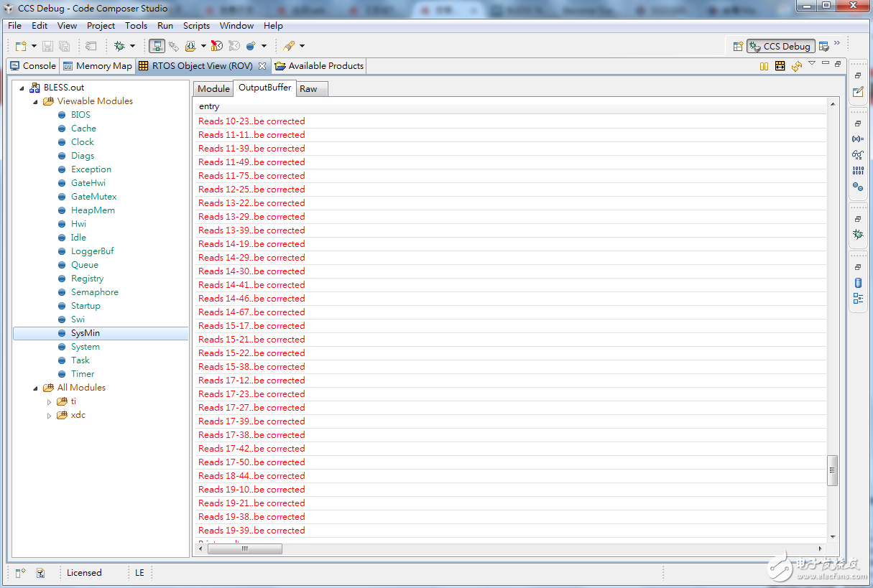873x588 pixels.
Task: Open the Debug view bug icon in sidebar
Action: [x=858, y=235]
